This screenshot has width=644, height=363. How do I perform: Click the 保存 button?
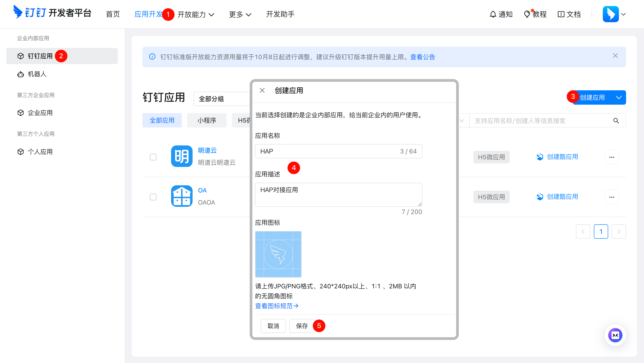(301, 326)
